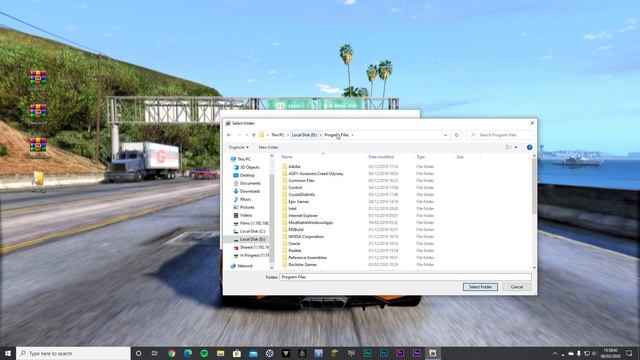This screenshot has width=640, height=360.
Task: Open the Mail app from the taskbar
Action: coord(253,353)
